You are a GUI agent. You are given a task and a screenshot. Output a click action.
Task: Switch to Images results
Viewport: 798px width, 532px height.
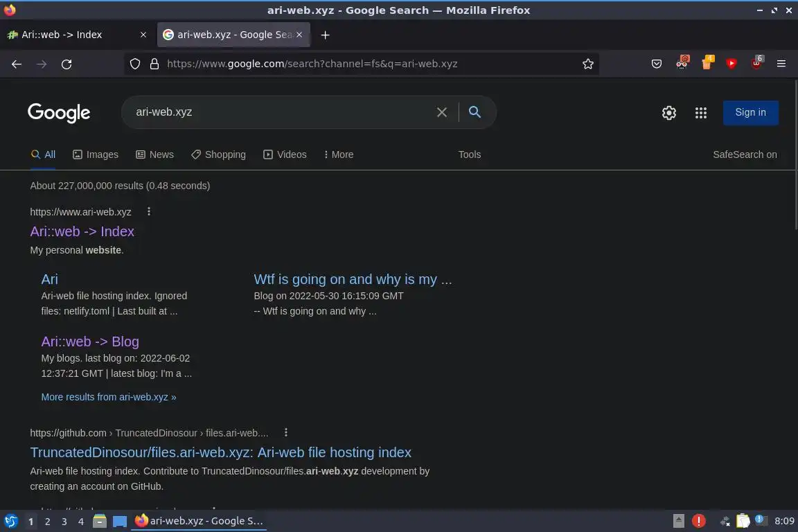(96, 154)
